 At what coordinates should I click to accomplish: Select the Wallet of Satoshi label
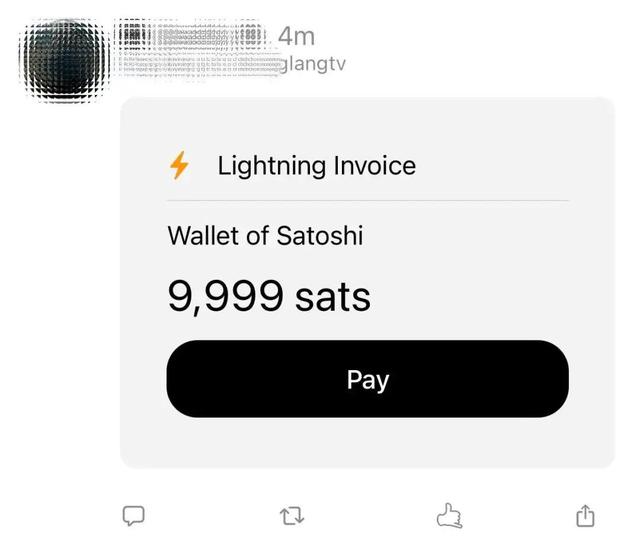[265, 236]
